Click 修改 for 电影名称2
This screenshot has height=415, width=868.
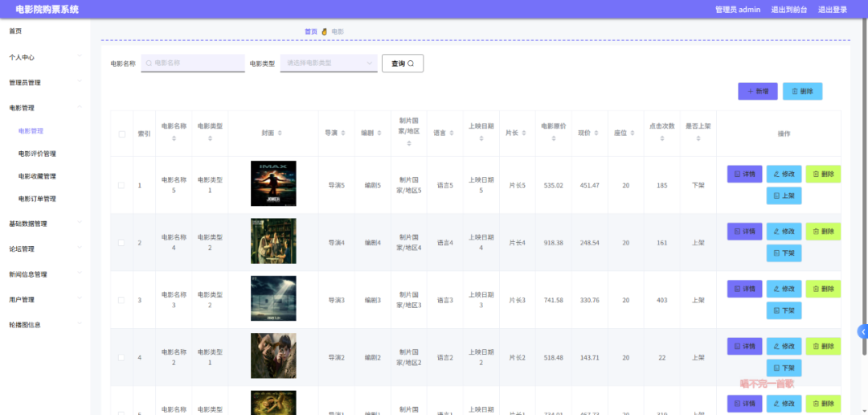[784, 347]
